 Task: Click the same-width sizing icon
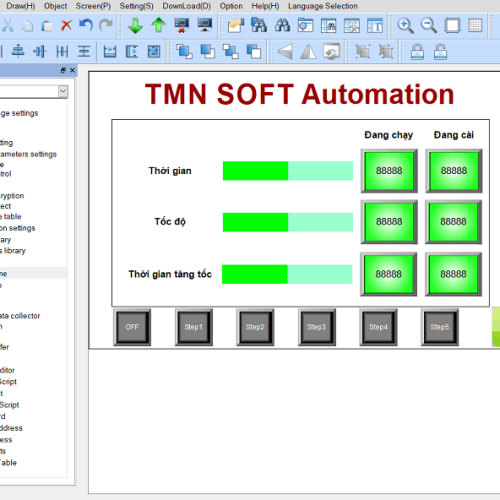tap(110, 51)
